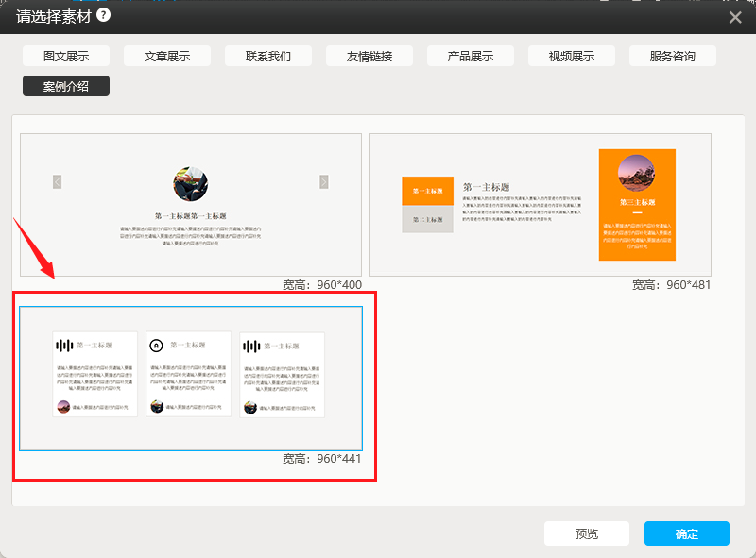Image resolution: width=756 pixels, height=558 pixels.
Task: Click the 预览 button
Action: point(587,533)
